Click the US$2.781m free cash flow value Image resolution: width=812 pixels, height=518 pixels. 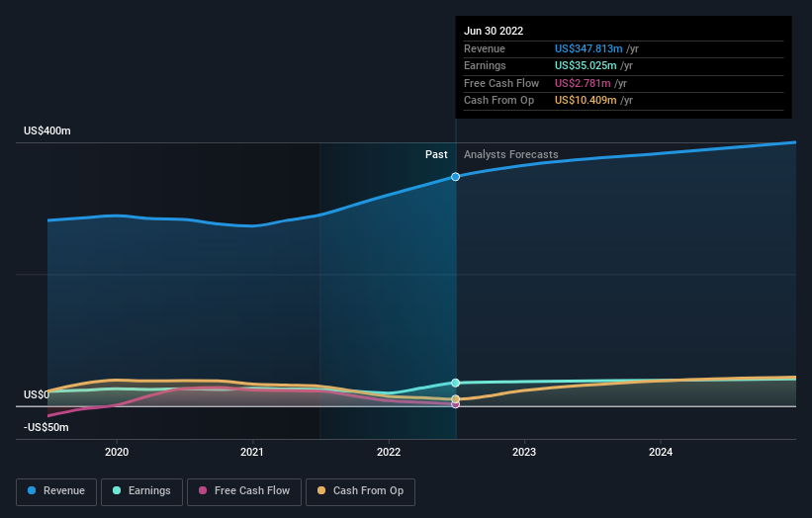(583, 83)
